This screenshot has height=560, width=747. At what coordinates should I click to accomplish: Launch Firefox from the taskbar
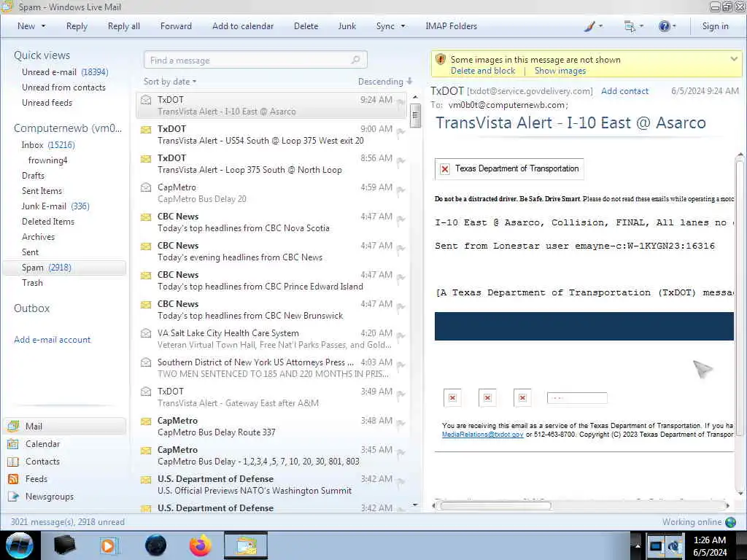201,545
